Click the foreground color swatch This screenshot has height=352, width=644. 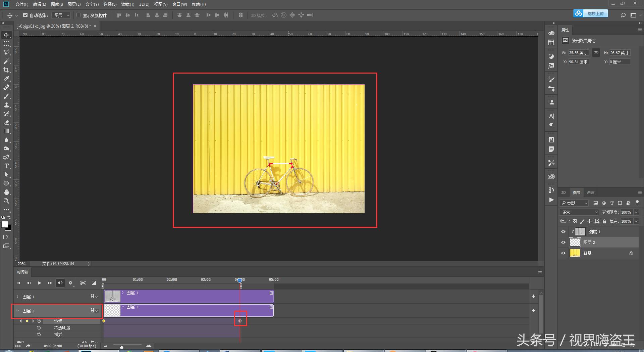point(5,225)
